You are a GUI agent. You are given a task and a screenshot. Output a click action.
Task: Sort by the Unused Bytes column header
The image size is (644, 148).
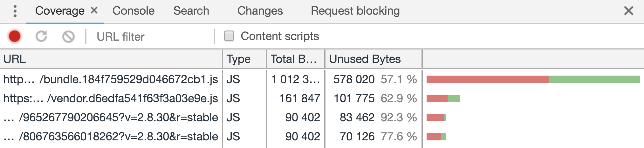click(373, 59)
